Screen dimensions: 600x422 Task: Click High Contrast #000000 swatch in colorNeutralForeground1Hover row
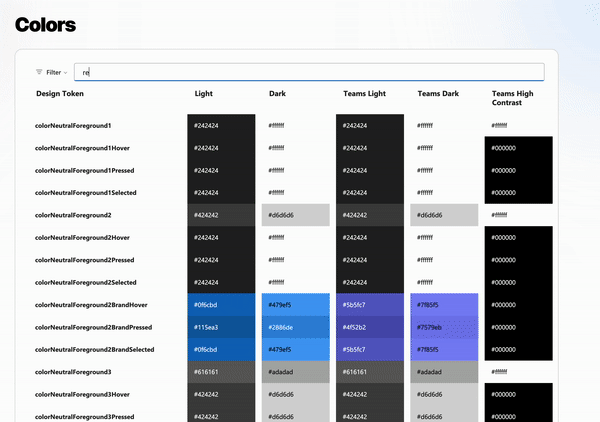518,148
